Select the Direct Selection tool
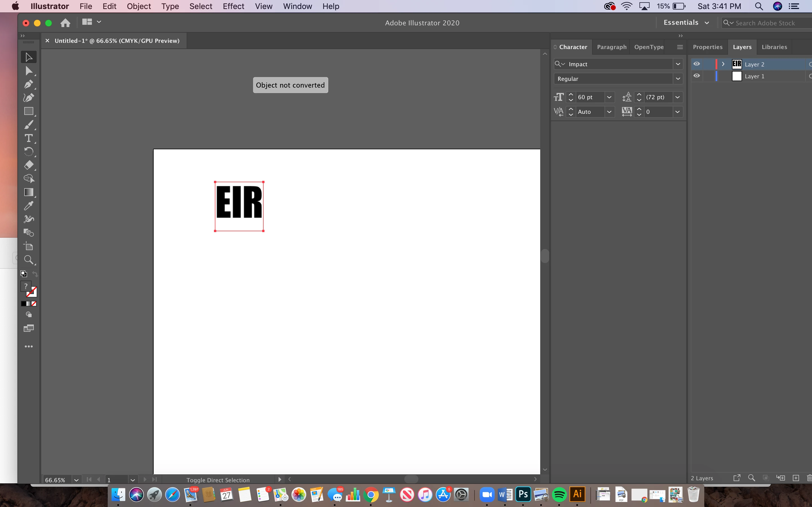Image resolution: width=812 pixels, height=507 pixels. pyautogui.click(x=28, y=71)
